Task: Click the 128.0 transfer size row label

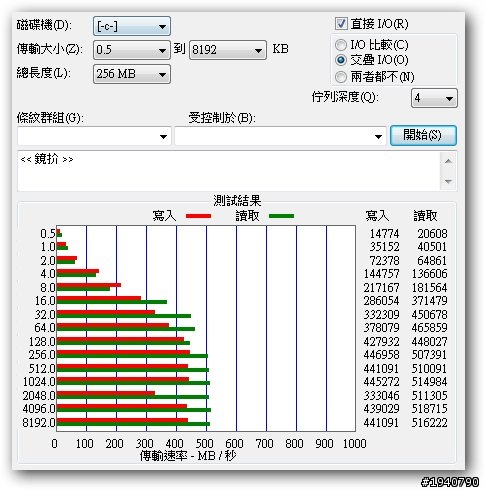Action: [42, 342]
